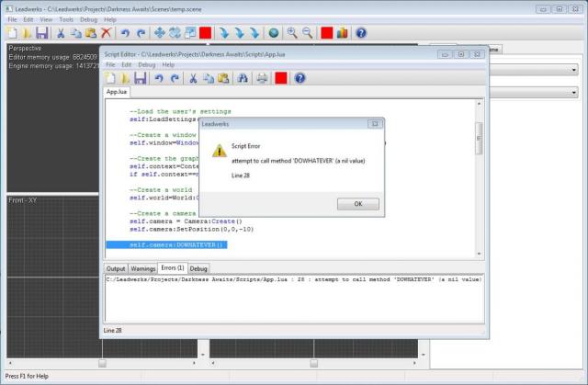This screenshot has height=385, width=588.
Task: Click the globe icon in main toolbar
Action: coord(273,33)
